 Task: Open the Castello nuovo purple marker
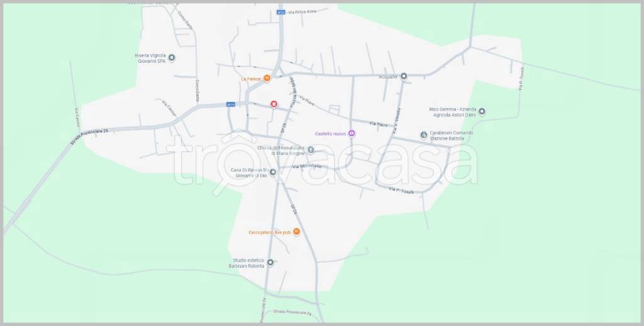pyautogui.click(x=352, y=133)
